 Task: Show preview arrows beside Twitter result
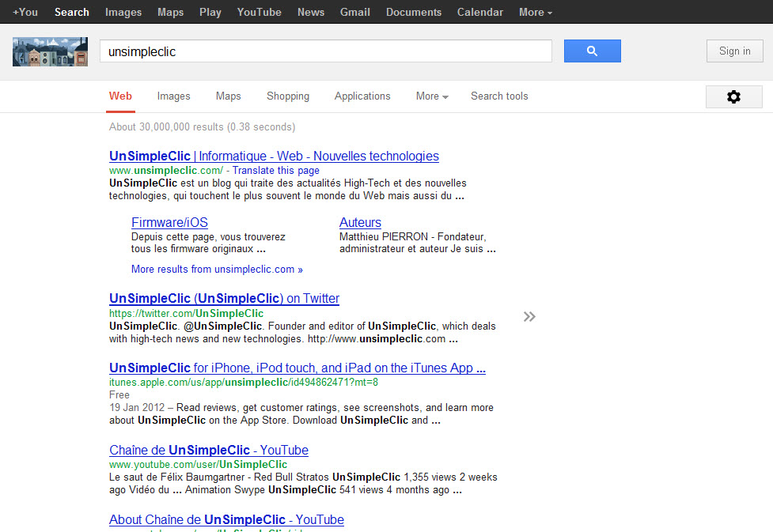[529, 316]
